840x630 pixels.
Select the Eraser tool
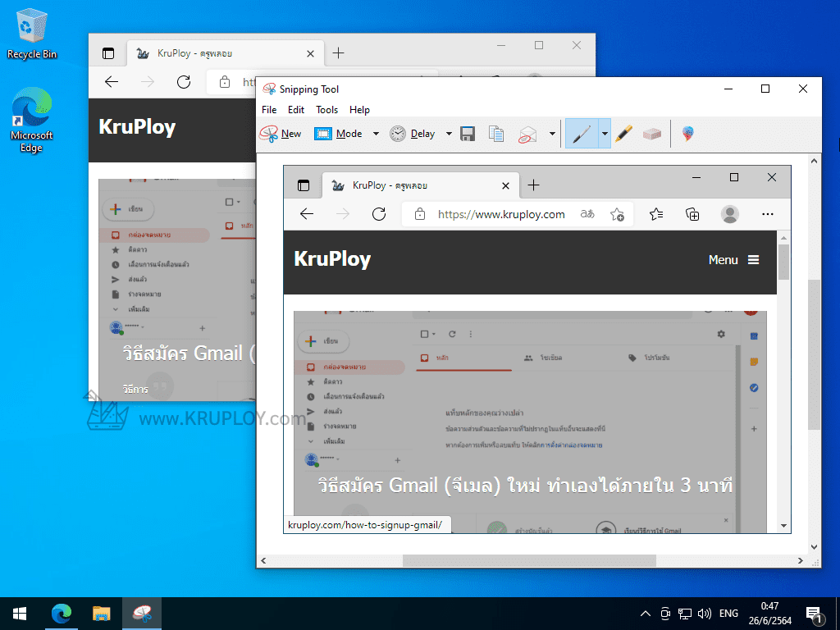652,134
